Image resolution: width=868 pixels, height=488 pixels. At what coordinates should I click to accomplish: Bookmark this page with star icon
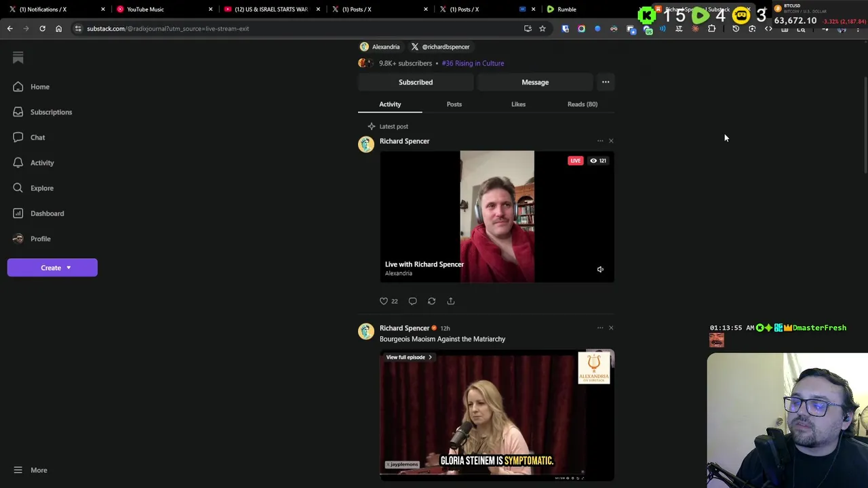click(542, 28)
